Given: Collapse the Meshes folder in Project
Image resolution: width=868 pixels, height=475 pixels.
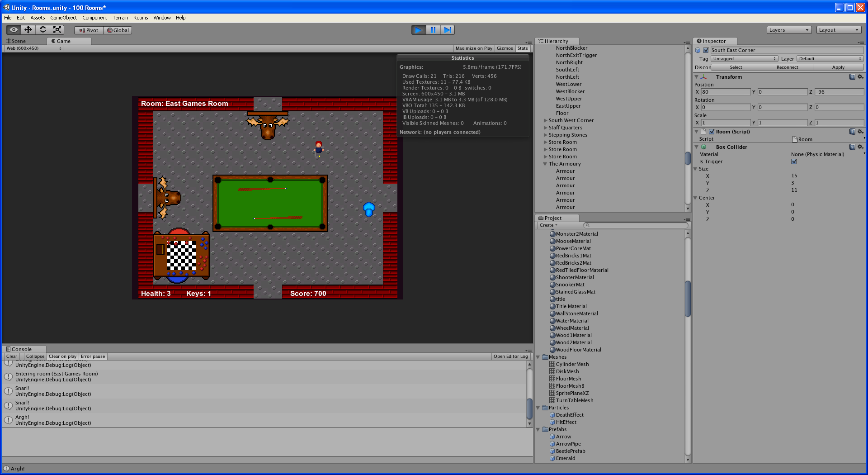Looking at the screenshot, I should [538, 357].
